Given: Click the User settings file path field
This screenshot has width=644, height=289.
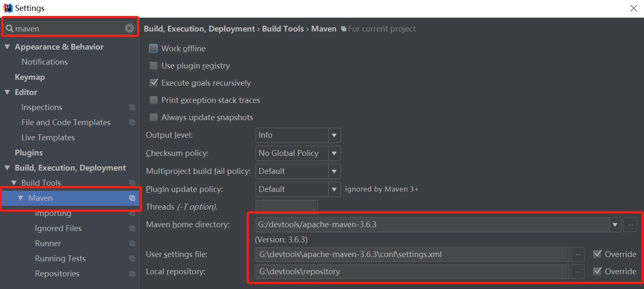Looking at the screenshot, I should click(x=412, y=255).
